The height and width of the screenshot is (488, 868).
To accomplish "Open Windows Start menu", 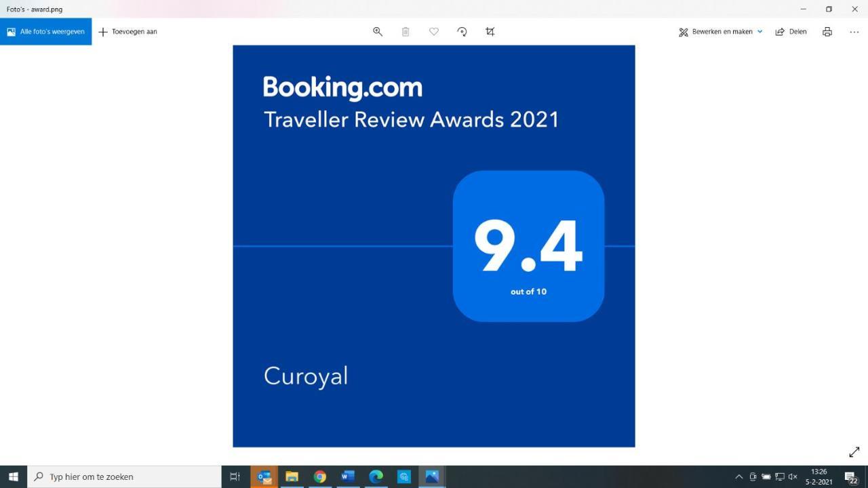I will (14, 476).
